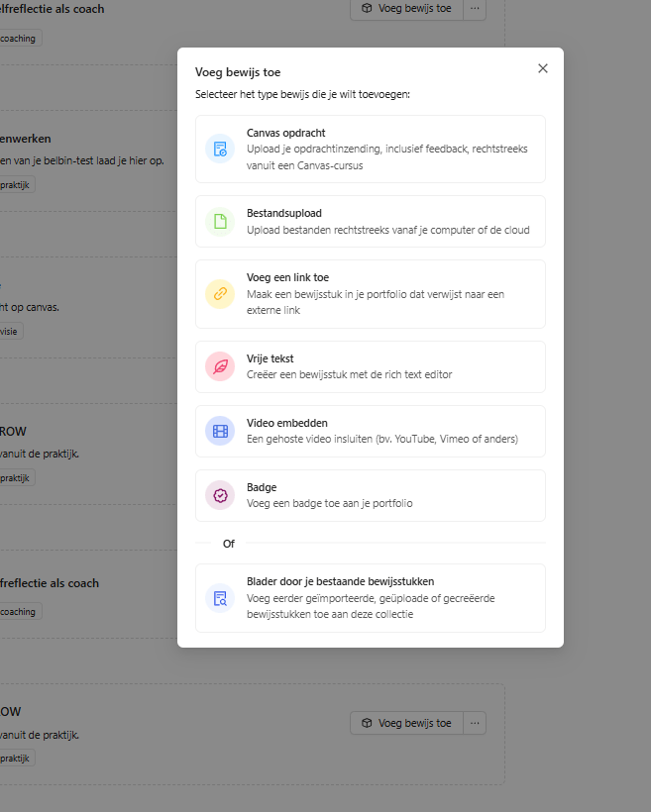Screen dimensions: 651x812
Task: Click the pink Vrije tekst feather icon
Action: coord(220,366)
